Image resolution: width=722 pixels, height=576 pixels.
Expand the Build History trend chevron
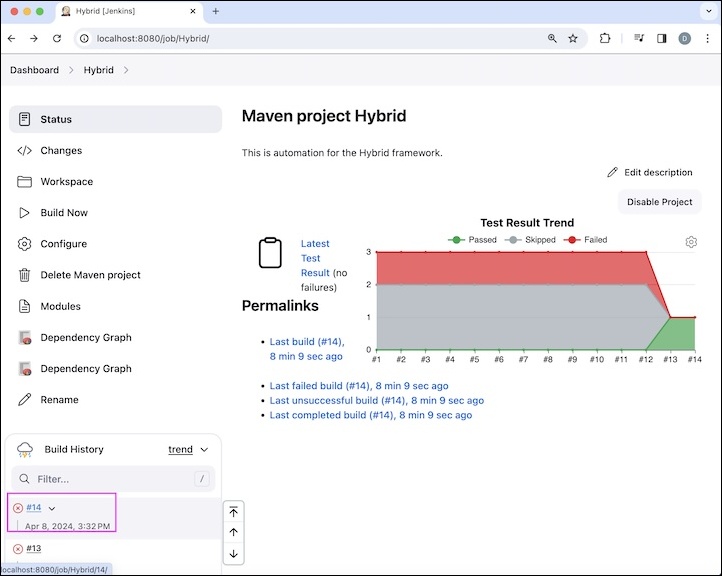click(204, 450)
